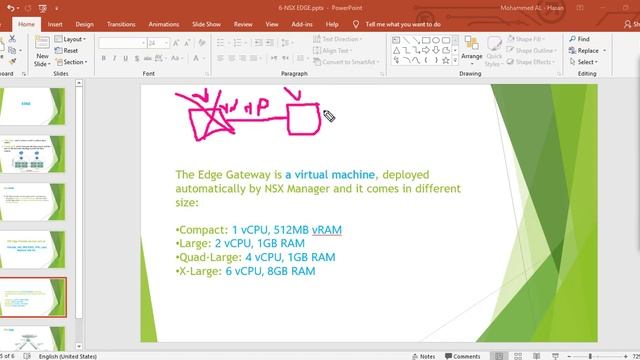Switch to Reading View
The width and height of the screenshot is (640, 360).
[536, 356]
